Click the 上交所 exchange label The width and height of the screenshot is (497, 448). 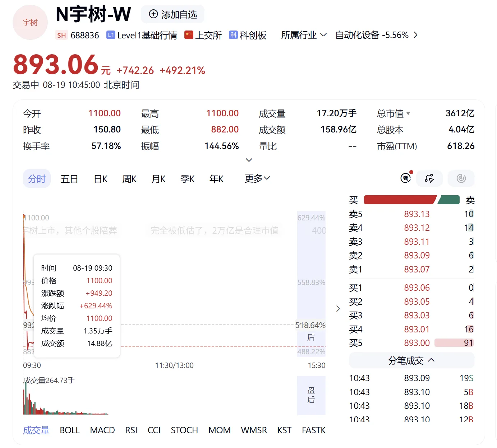208,35
